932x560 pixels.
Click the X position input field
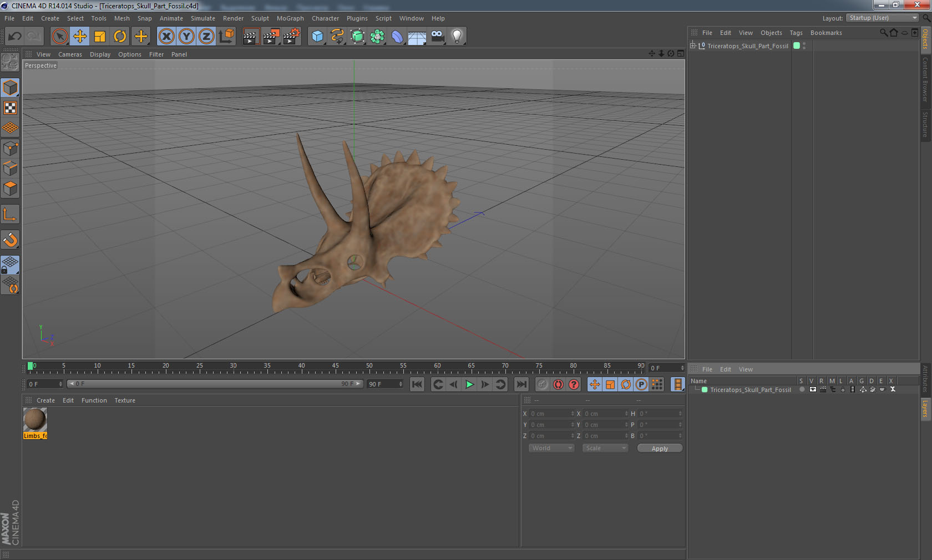click(x=551, y=414)
